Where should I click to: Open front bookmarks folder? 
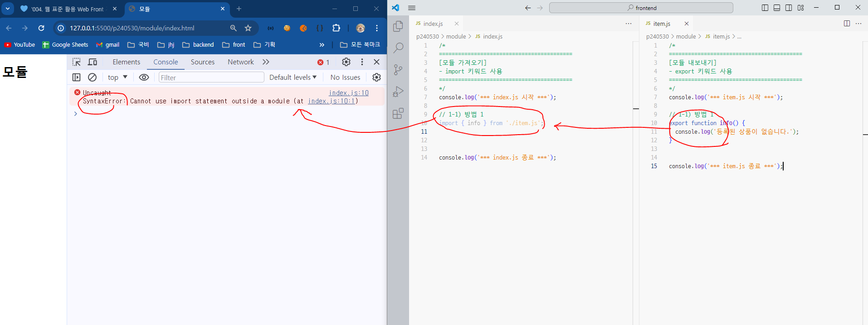click(234, 45)
